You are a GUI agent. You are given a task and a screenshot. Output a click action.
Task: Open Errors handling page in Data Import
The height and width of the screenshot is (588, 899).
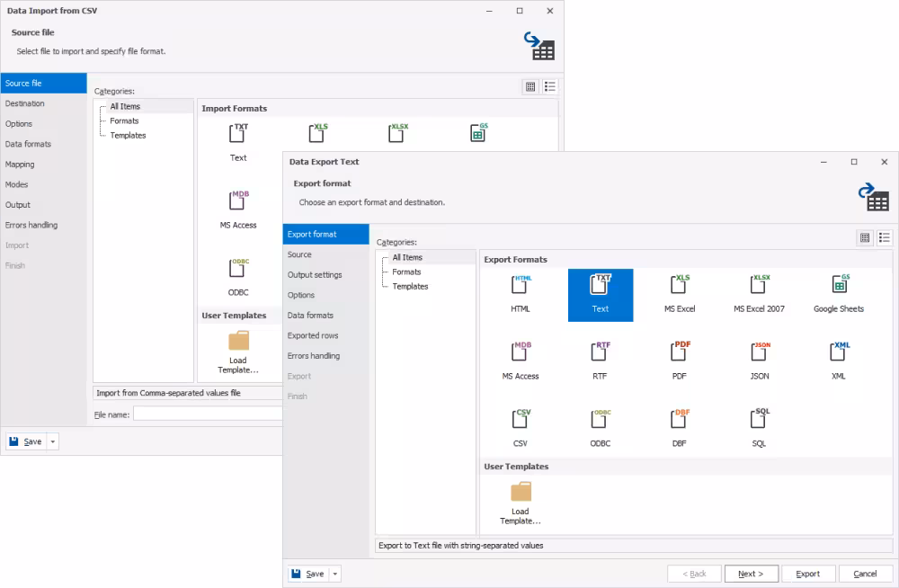[43, 225]
